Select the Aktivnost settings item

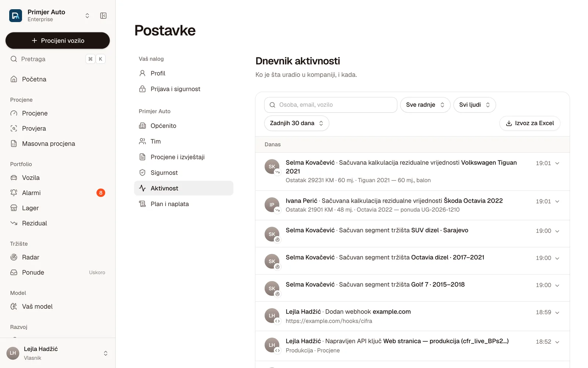click(x=184, y=188)
